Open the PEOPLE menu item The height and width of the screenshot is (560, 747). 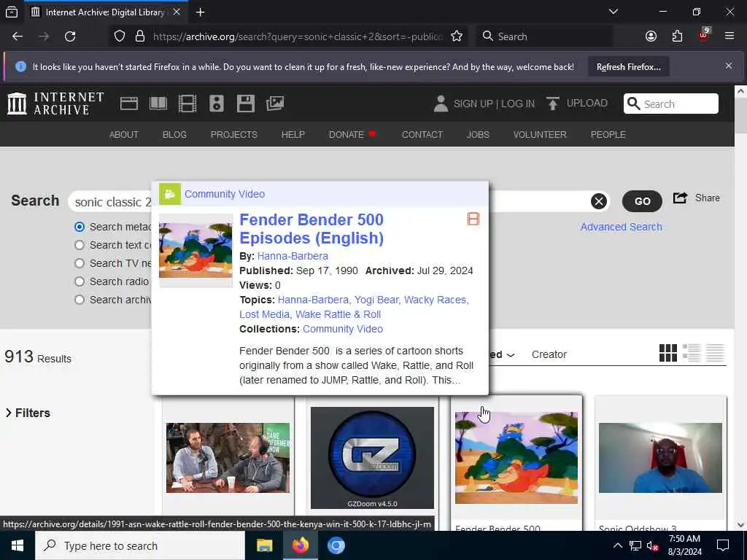(608, 135)
